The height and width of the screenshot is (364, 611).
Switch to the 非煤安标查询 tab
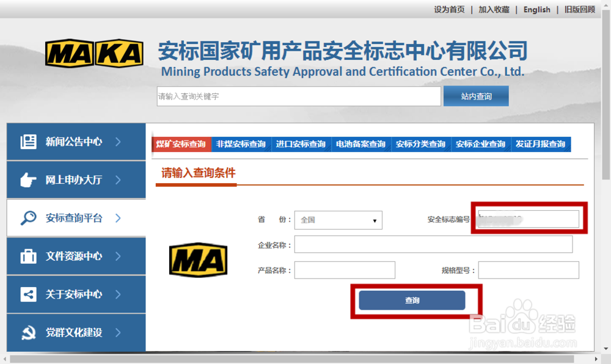(x=242, y=144)
